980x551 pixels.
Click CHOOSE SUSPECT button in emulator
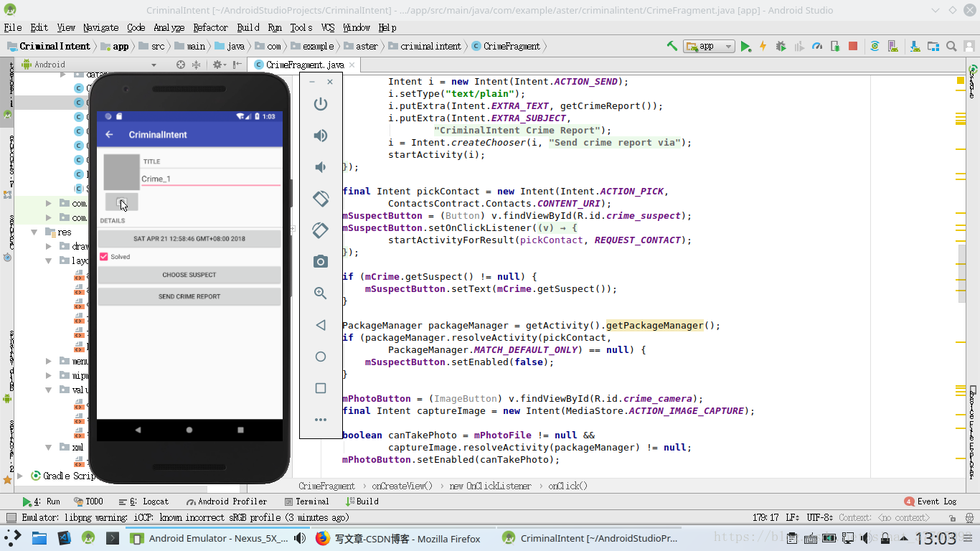click(189, 275)
